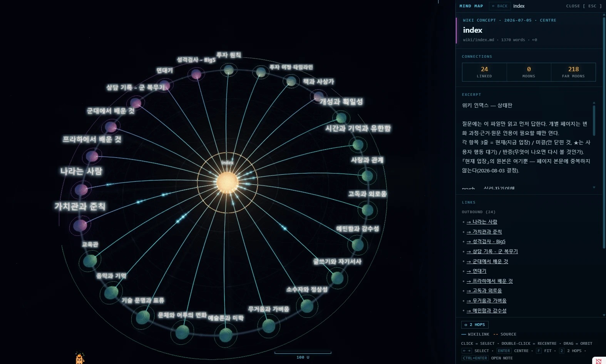
Task: Click the 0 MOONS stat box
Action: pyautogui.click(x=529, y=72)
